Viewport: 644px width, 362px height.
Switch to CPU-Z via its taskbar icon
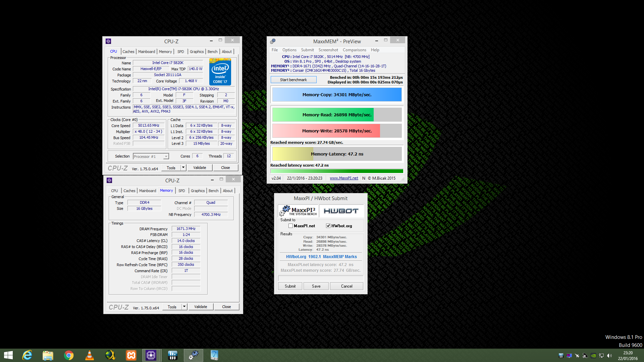151,355
